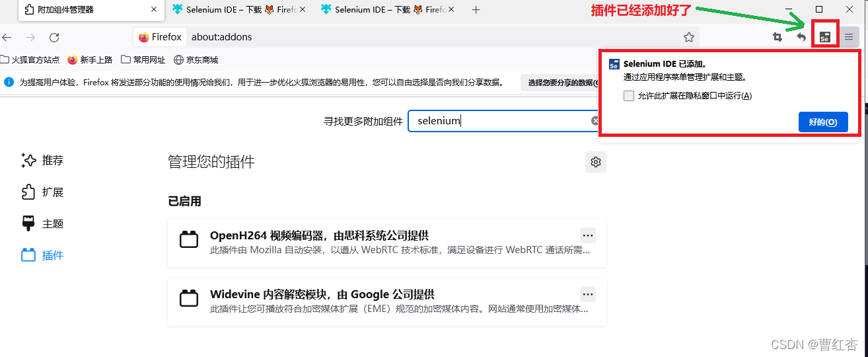Click the Selenium IDE 已添加 popup title
868x357 pixels.
tap(665, 64)
